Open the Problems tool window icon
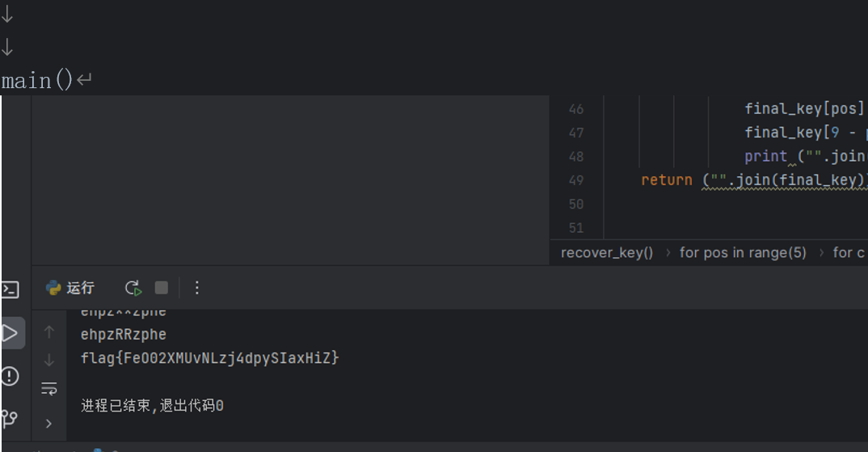868x452 pixels. (10, 376)
